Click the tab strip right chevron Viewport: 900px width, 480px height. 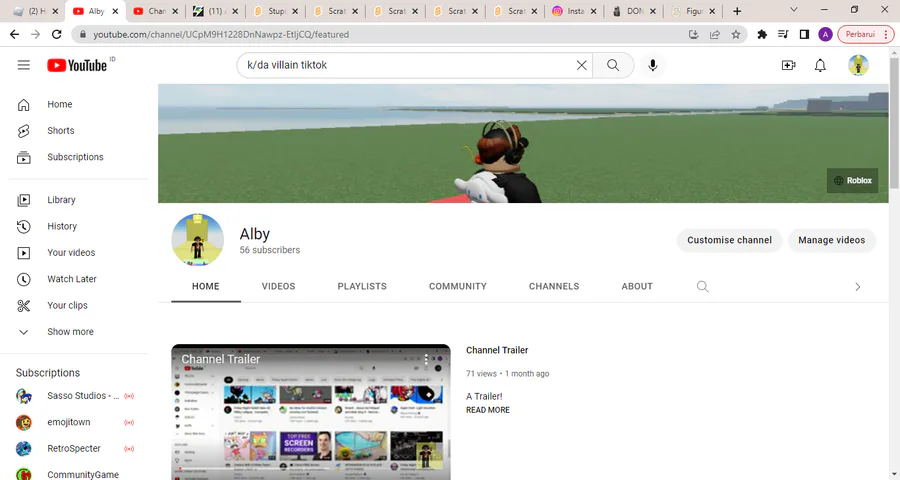coord(858,287)
